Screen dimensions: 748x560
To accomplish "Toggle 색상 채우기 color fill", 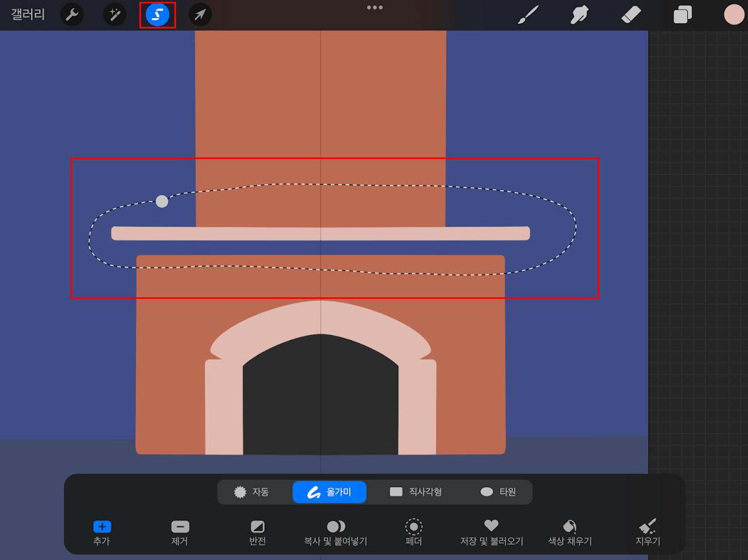I will (570, 533).
